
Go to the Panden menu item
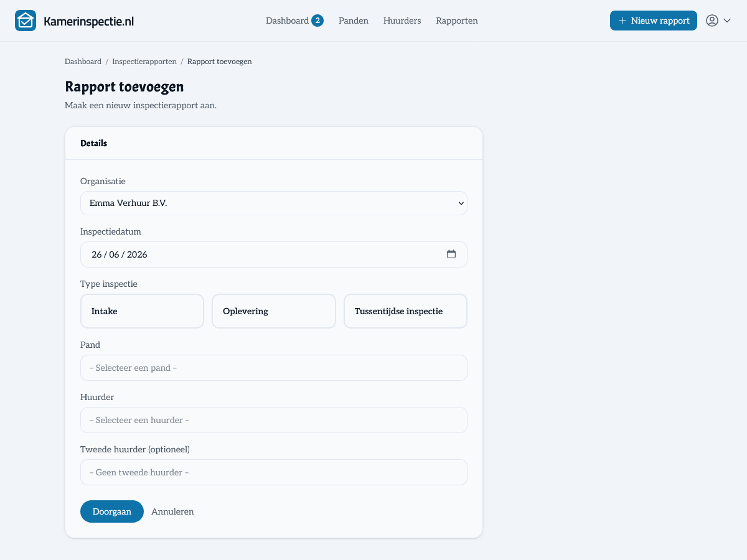pyautogui.click(x=354, y=21)
